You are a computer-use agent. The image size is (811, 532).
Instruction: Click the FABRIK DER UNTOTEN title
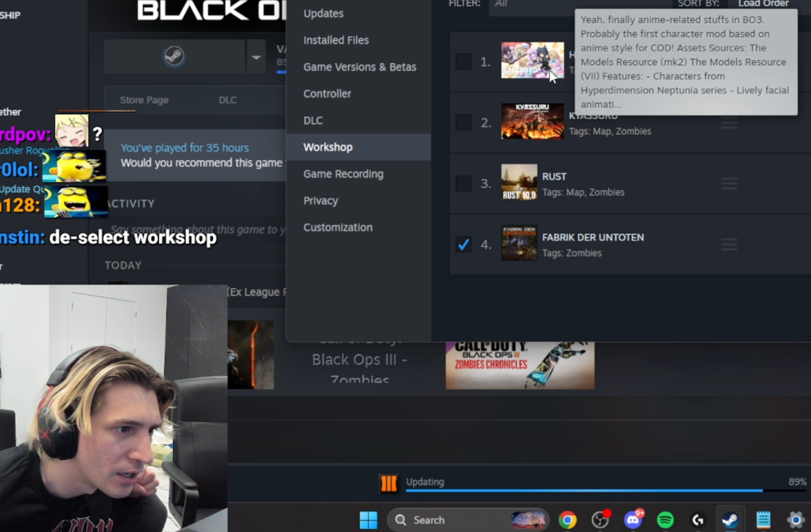[593, 237]
